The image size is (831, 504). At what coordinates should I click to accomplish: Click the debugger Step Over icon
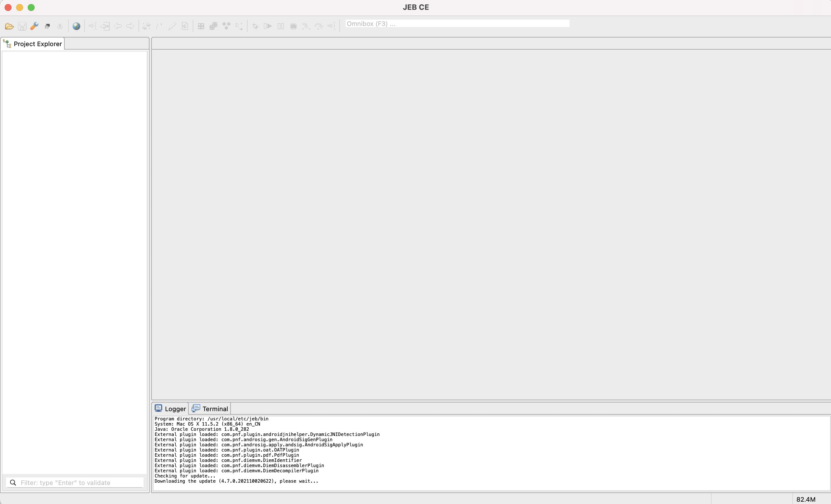tap(319, 26)
